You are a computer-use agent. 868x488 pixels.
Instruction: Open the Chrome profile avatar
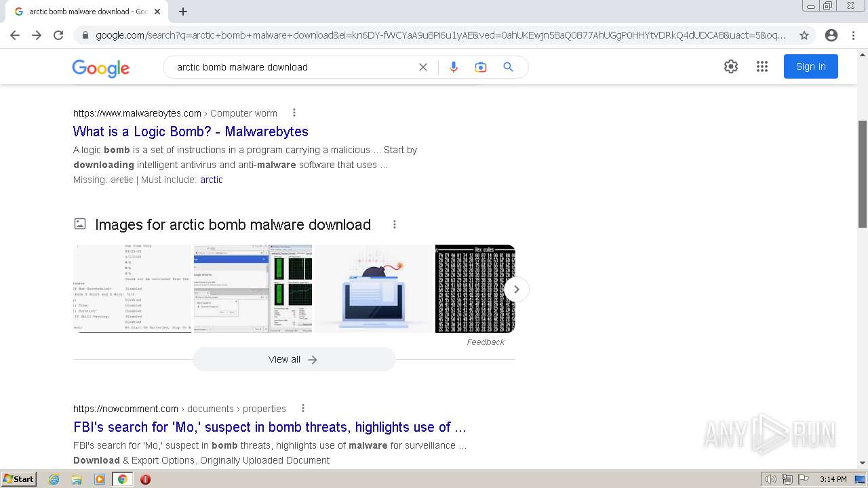point(831,35)
